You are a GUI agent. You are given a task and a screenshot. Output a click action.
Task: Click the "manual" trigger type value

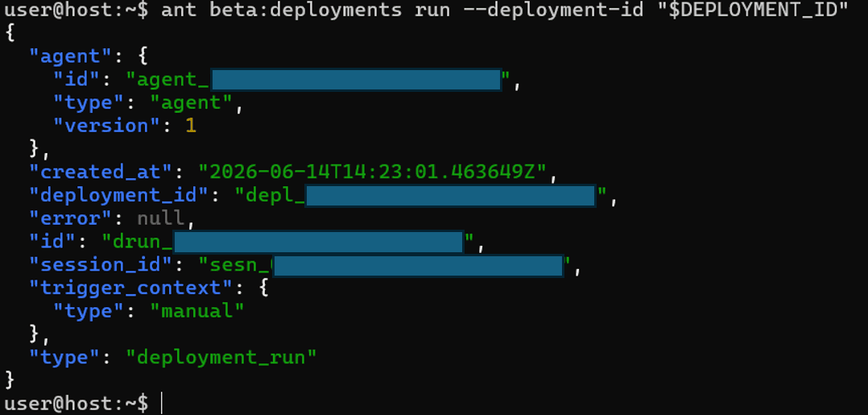(197, 311)
